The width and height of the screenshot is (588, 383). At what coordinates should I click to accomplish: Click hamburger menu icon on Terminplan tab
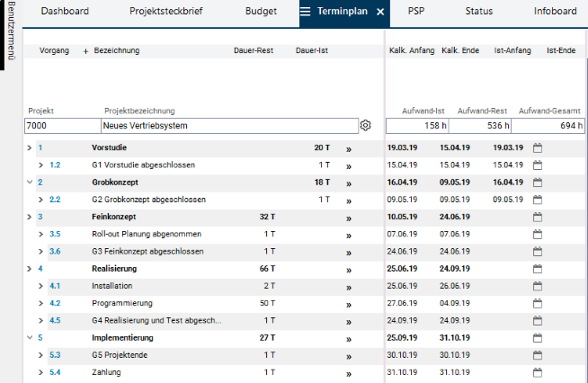pyautogui.click(x=306, y=12)
